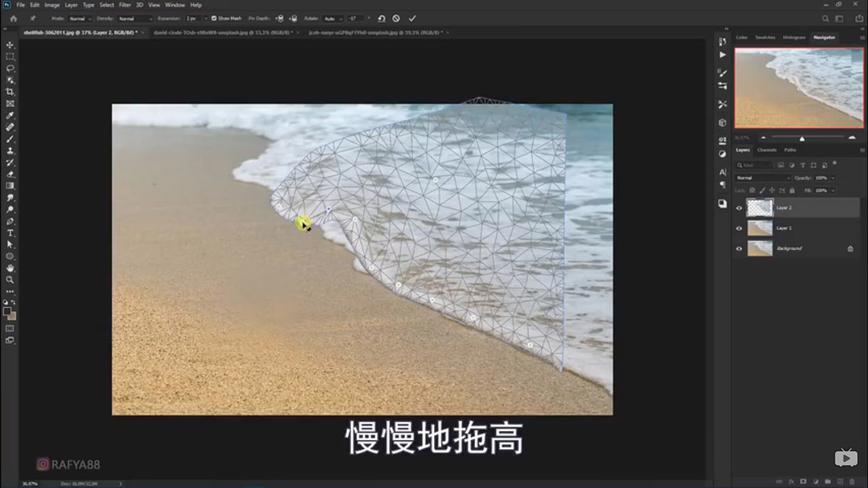Viewport: 868px width, 488px height.
Task: Click the Add layer mask icon
Action: click(x=803, y=481)
